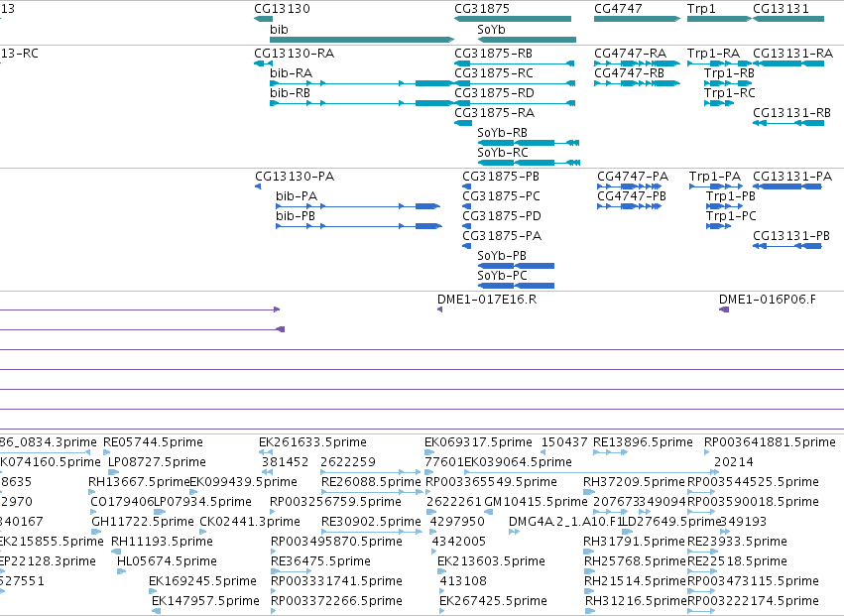Select protein CG31875-PA
This screenshot has height=616, width=844.
[x=467, y=246]
